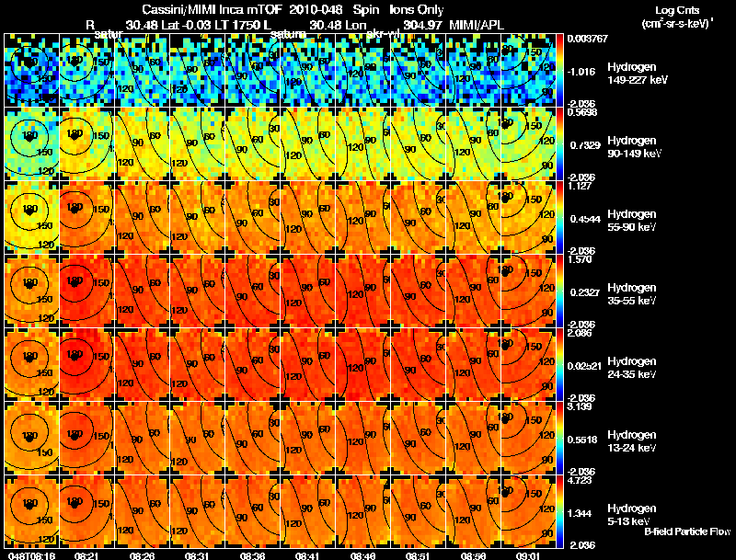Open the 55-90 keV panel at 08:26
The image size is (736, 560).
tap(142, 217)
